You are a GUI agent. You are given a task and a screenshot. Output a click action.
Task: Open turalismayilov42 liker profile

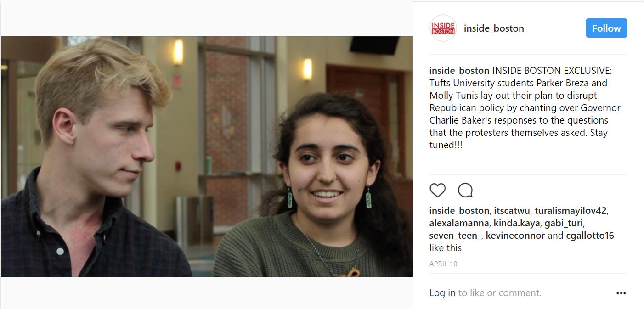pos(571,211)
